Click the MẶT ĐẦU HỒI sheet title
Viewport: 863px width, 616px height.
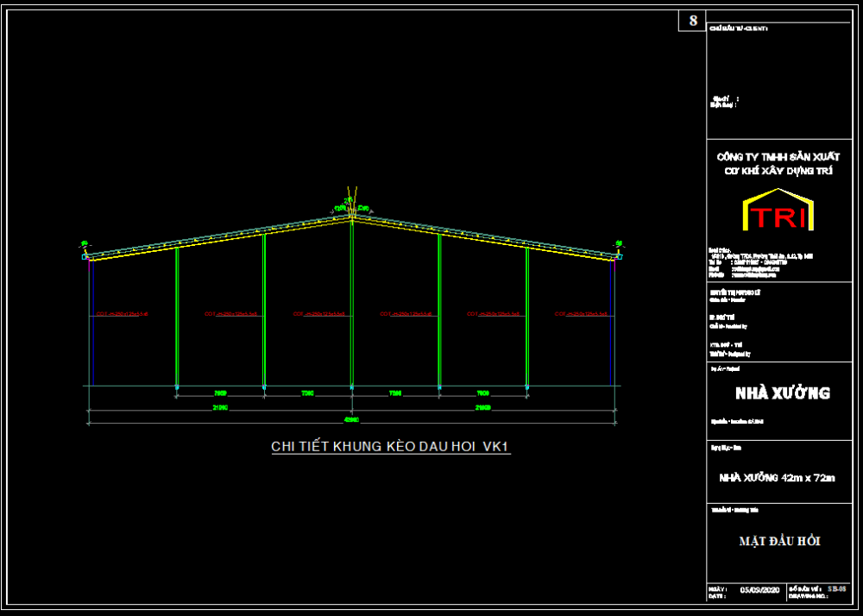pos(779,541)
